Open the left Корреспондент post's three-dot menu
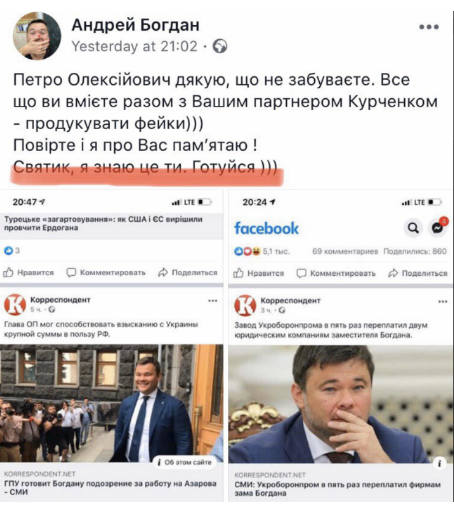454x515 pixels. pyautogui.click(x=213, y=301)
